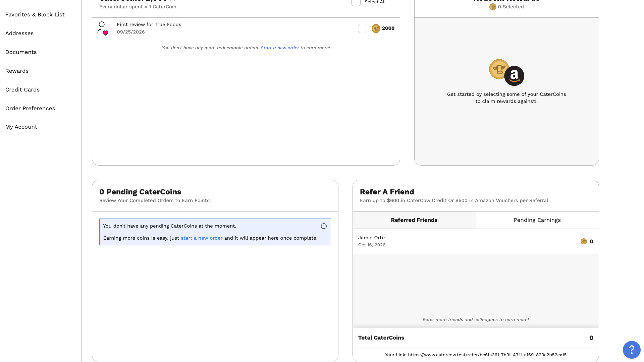
Task: Click the 2000 coin amount value
Action: 388,28
